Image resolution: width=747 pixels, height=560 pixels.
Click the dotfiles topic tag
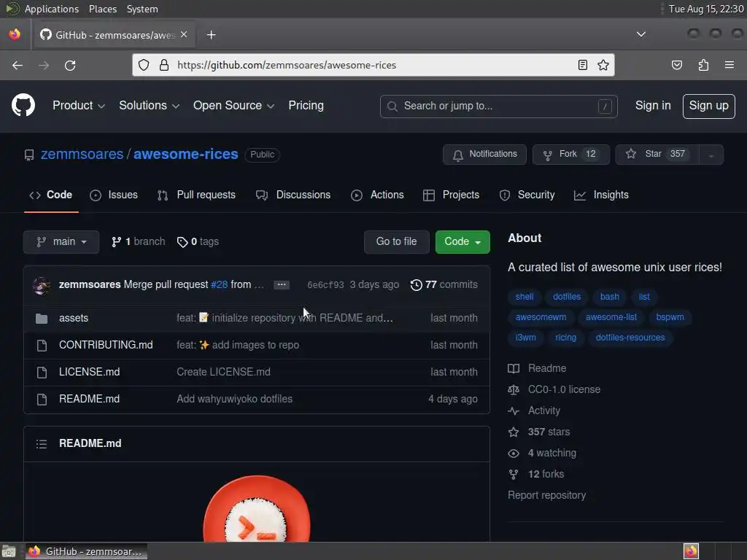(566, 297)
